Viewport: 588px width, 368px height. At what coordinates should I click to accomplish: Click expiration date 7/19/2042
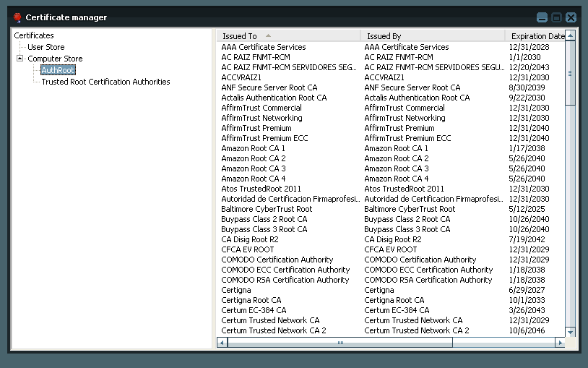click(x=527, y=239)
